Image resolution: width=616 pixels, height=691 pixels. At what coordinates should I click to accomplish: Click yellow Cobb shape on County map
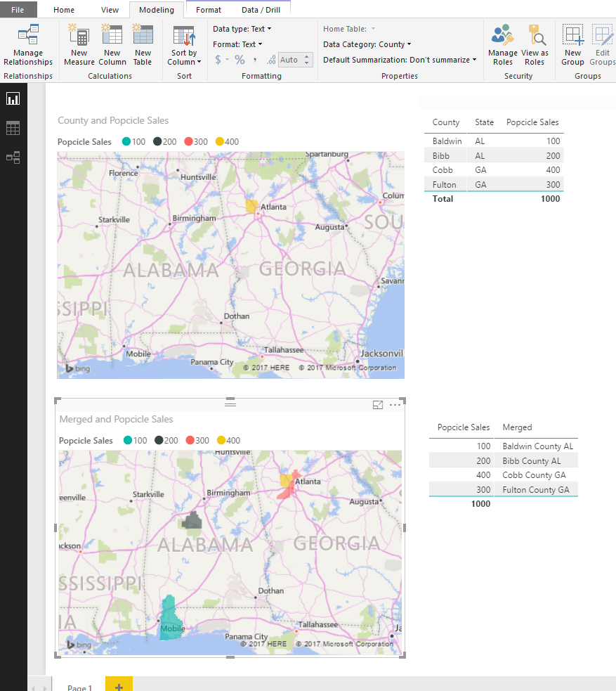click(x=251, y=206)
